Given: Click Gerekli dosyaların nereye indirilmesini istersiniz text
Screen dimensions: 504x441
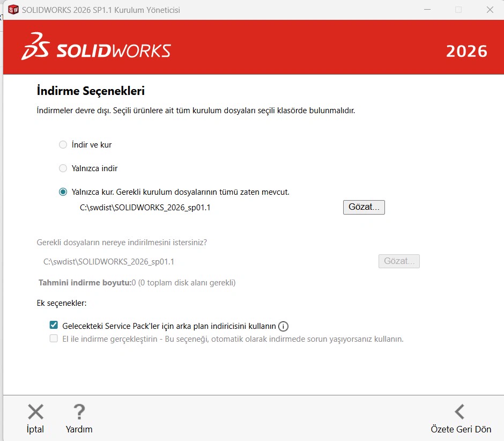Looking at the screenshot, I should 122,242.
